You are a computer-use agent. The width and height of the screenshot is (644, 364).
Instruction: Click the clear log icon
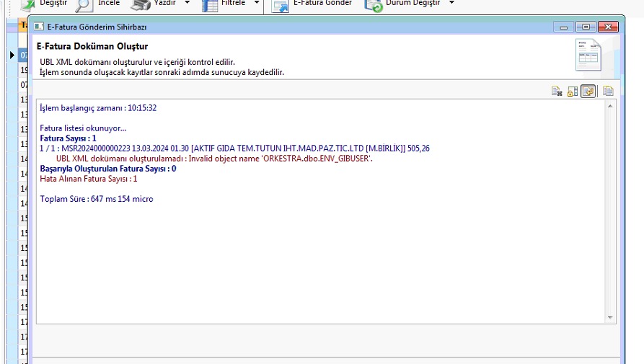point(557,91)
